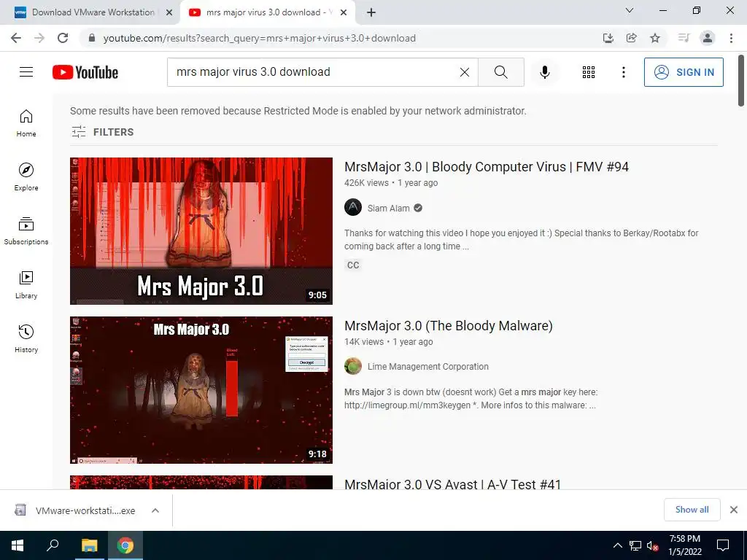
Task: Click the browser back arrow
Action: tap(16, 38)
